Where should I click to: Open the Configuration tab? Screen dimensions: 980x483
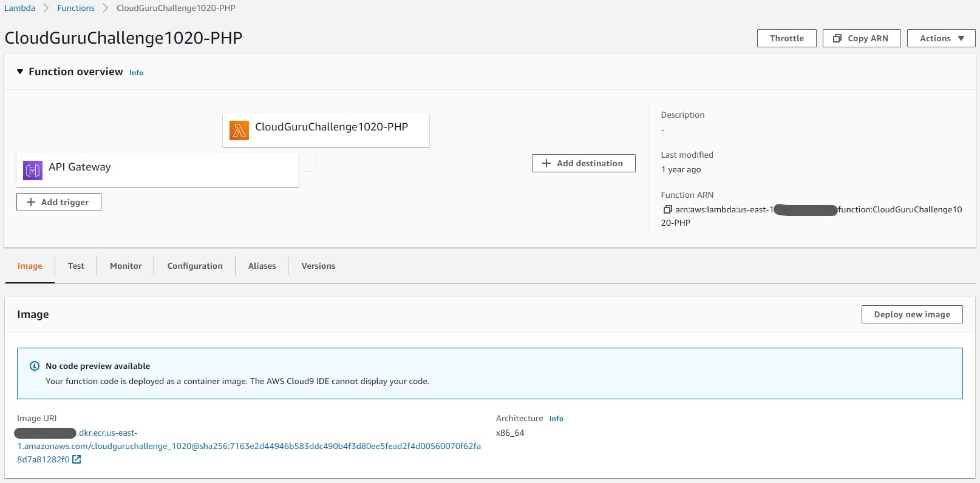pyautogui.click(x=195, y=266)
